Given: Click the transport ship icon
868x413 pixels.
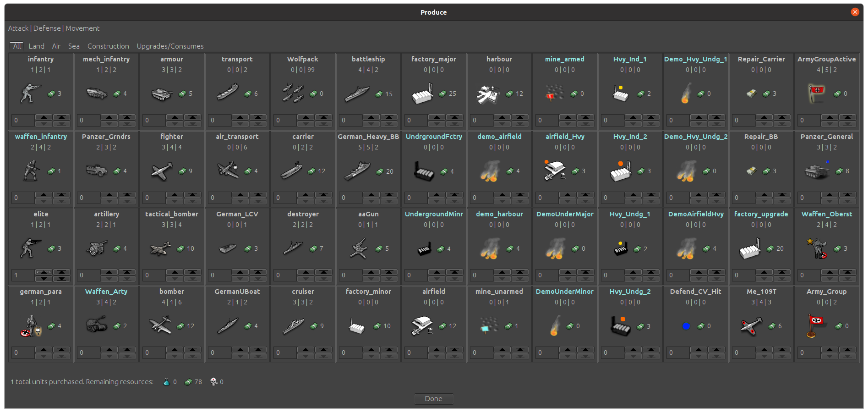Looking at the screenshot, I should coord(228,92).
